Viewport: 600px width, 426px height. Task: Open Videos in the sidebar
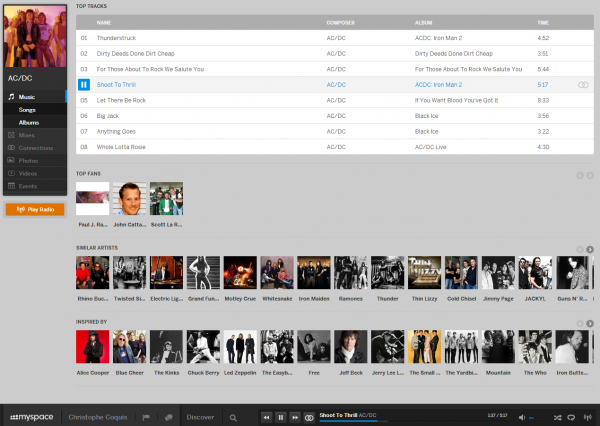pos(35,173)
